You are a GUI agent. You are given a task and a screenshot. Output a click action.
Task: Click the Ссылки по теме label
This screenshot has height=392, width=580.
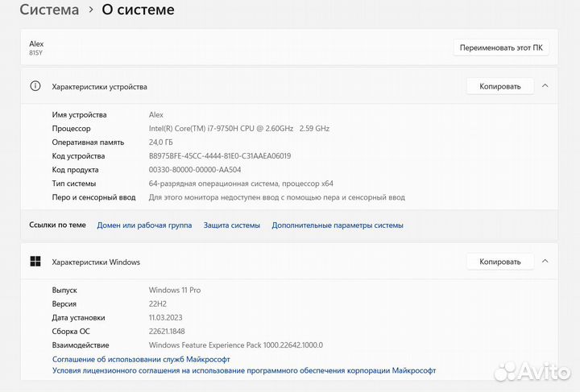57,225
